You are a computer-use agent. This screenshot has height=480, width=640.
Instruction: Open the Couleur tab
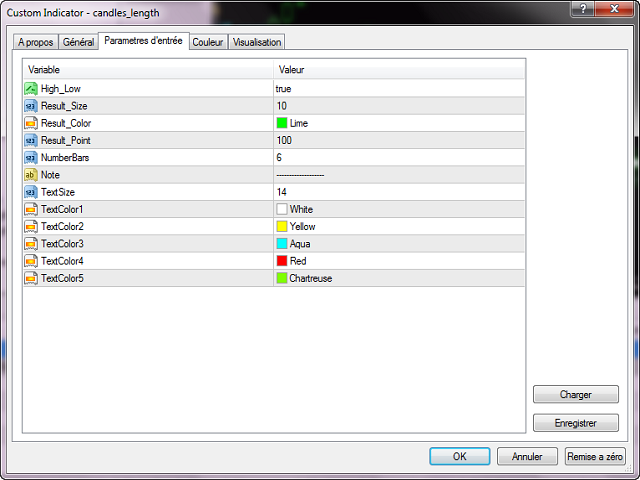click(208, 42)
